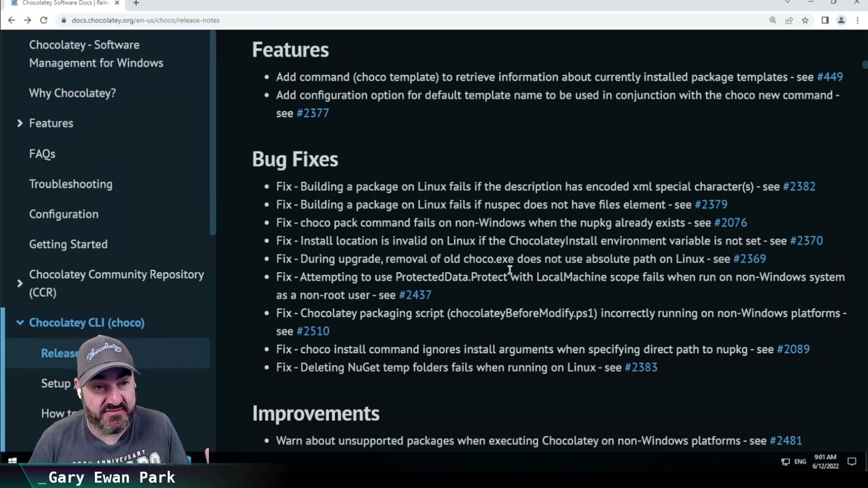Click the Improvements section heading
This screenshot has height=488, width=868.
coord(316,413)
